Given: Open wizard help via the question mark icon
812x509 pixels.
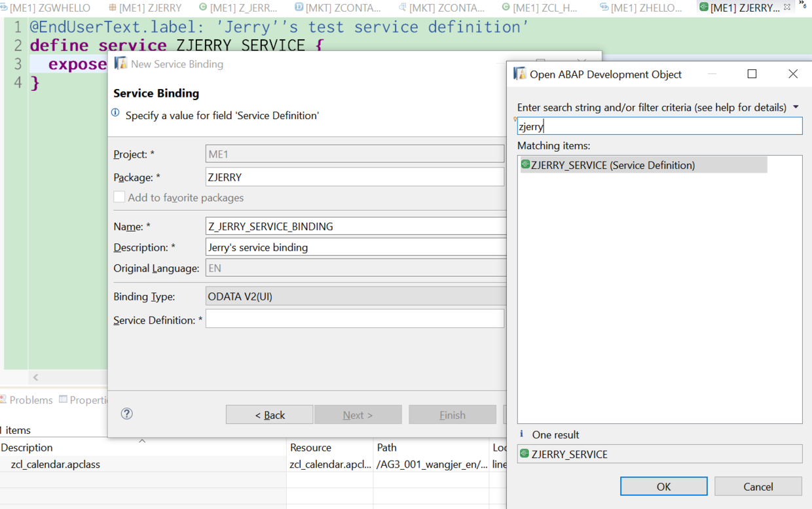Looking at the screenshot, I should pos(127,413).
